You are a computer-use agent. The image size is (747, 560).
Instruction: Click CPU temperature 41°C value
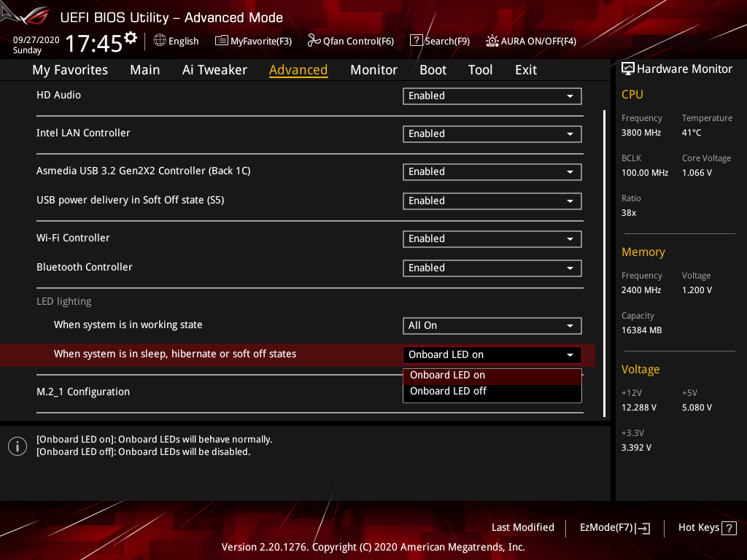(692, 133)
